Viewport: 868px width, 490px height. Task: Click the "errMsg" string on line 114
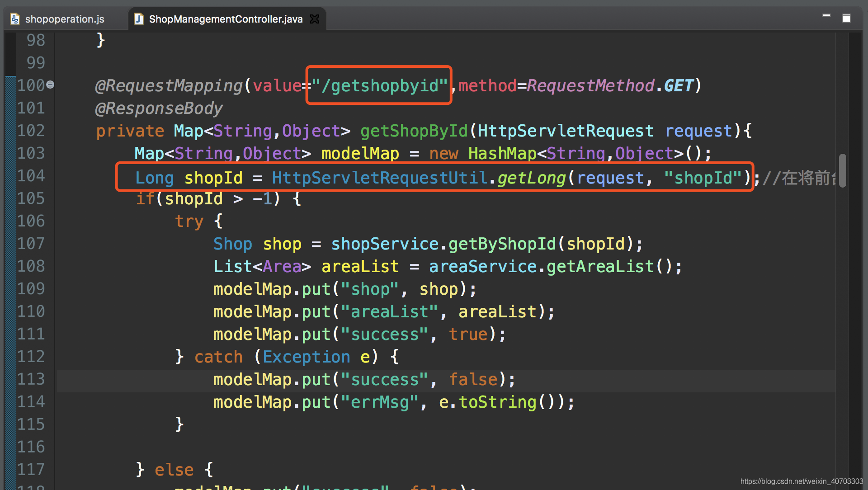[x=380, y=402]
